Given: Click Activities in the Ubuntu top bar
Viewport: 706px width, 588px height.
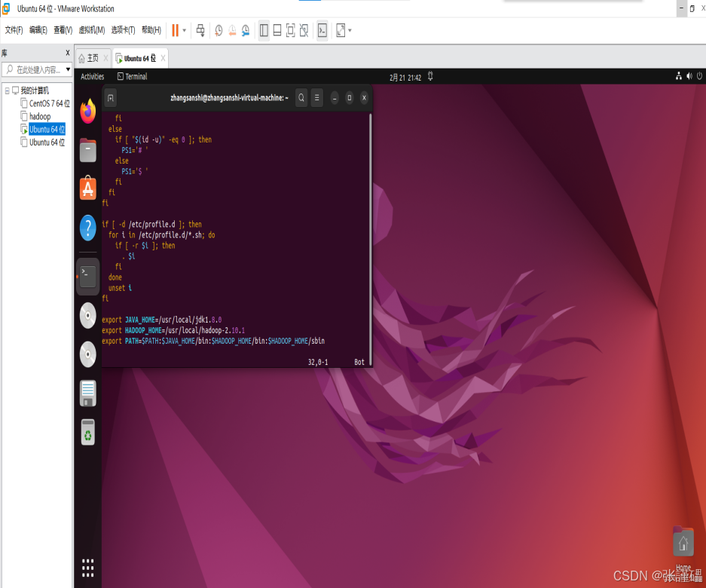Looking at the screenshot, I should click(93, 77).
